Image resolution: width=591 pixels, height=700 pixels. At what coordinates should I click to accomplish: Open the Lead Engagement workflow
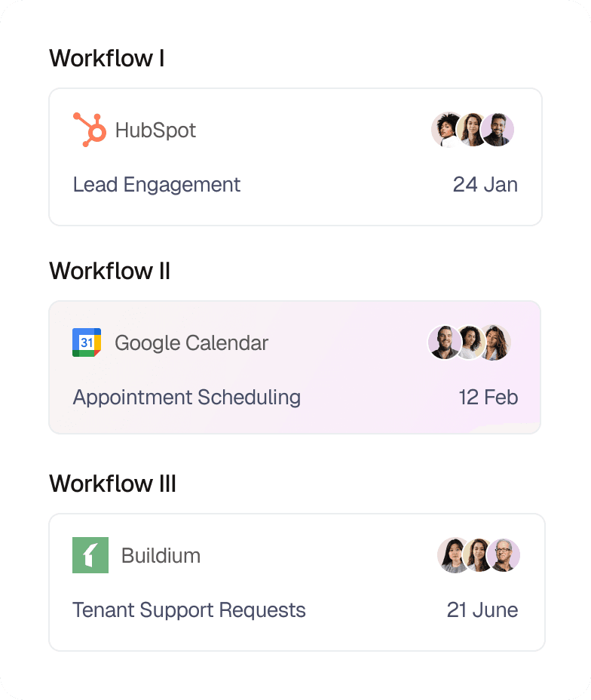click(x=157, y=185)
